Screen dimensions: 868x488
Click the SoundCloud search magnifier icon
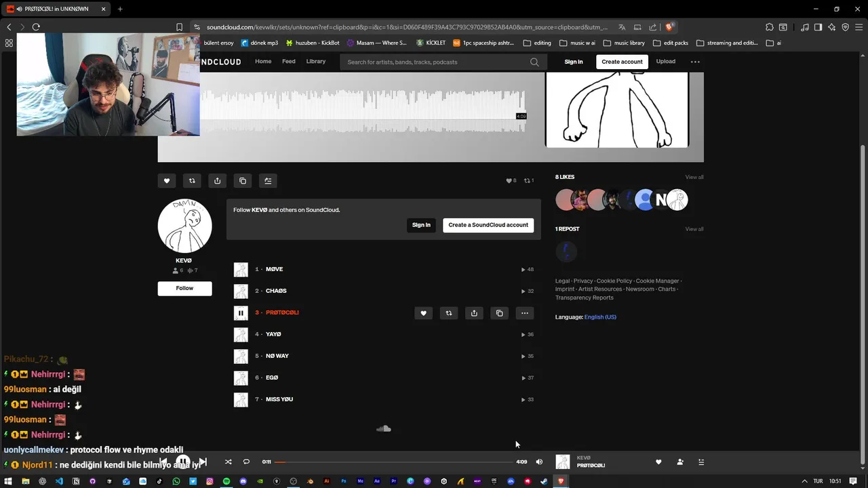coord(534,62)
